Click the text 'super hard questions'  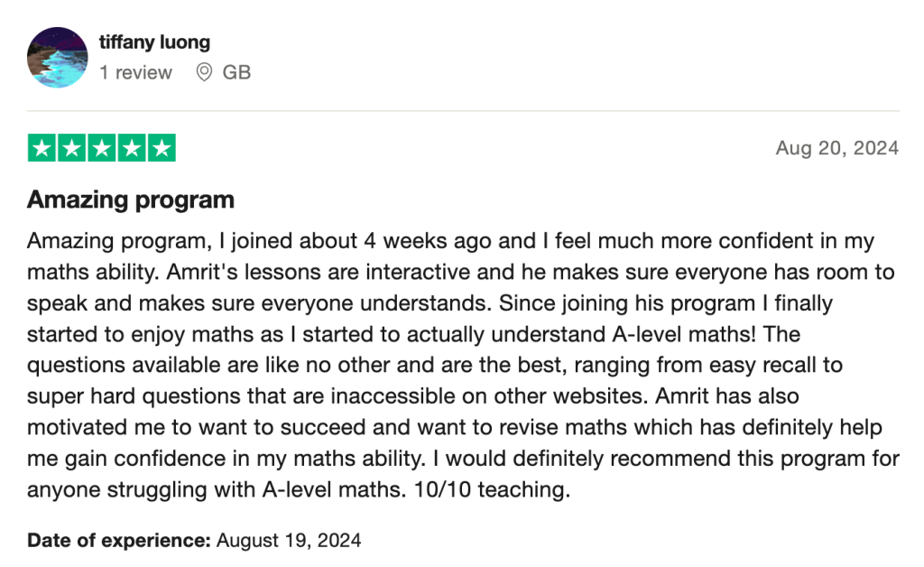pos(134,396)
